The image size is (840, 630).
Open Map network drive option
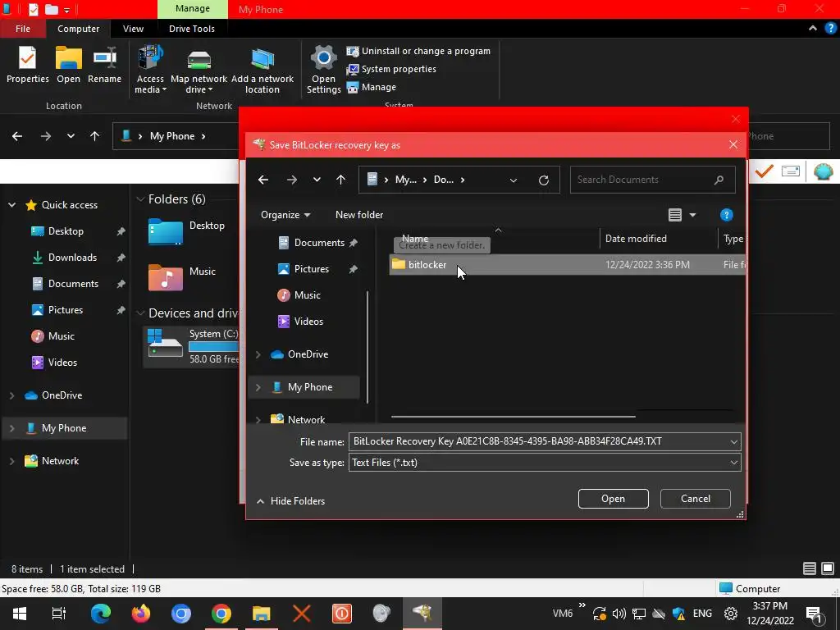(199, 70)
